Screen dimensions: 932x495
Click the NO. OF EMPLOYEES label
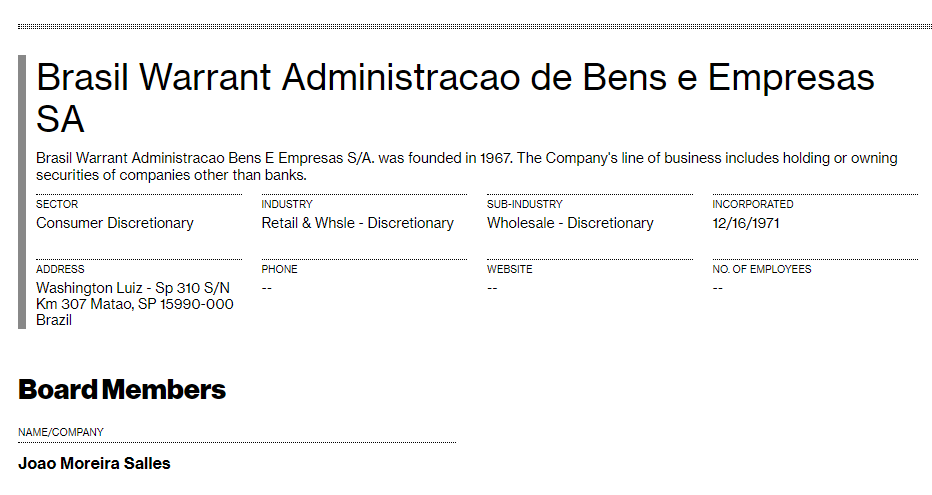pos(762,269)
